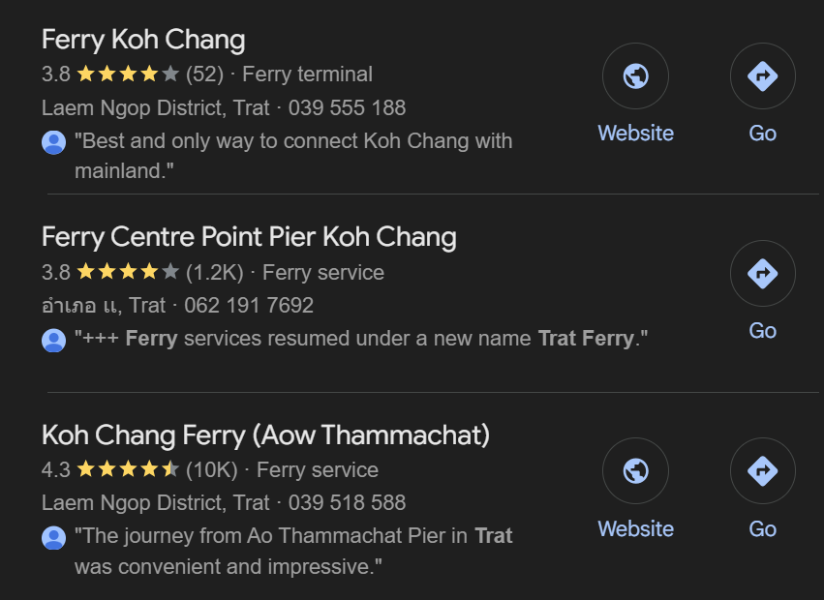Click the Website label under Ferry Koh Chang
This screenshot has height=600, width=824.
coord(635,133)
